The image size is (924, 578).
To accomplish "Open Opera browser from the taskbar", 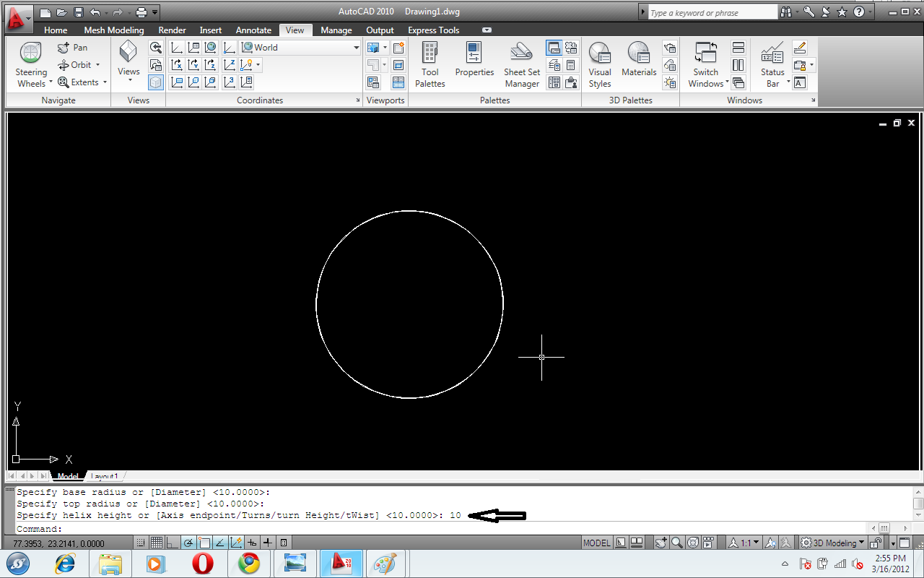I will tap(203, 564).
